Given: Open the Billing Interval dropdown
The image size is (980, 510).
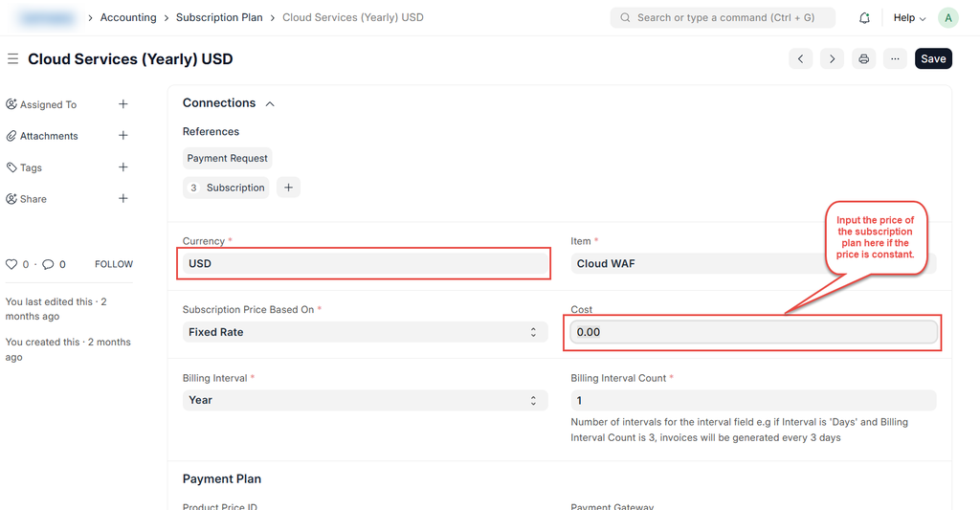Looking at the screenshot, I should click(x=365, y=400).
